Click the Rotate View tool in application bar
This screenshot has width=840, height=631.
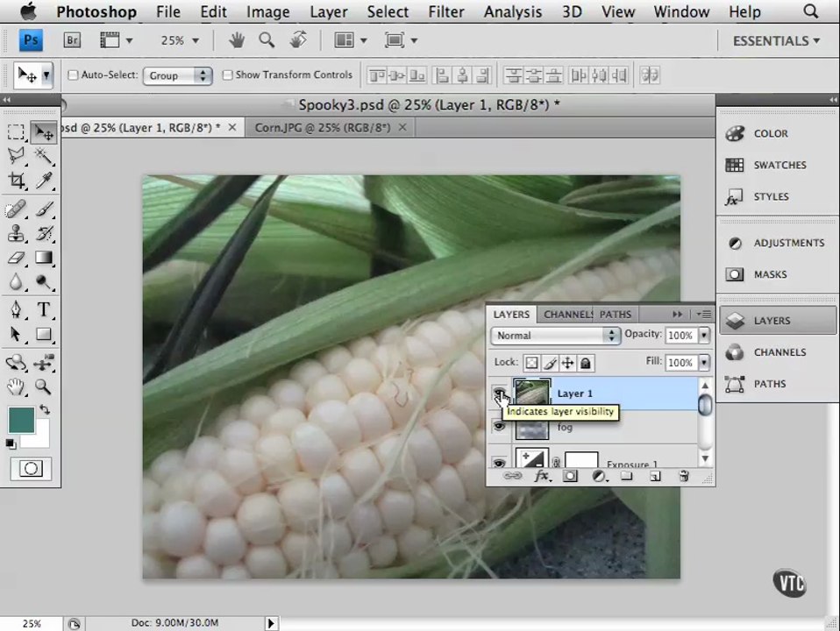pos(298,39)
